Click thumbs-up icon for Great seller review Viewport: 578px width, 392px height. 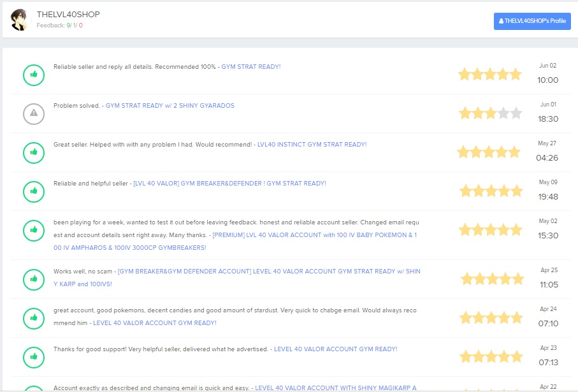pos(34,153)
